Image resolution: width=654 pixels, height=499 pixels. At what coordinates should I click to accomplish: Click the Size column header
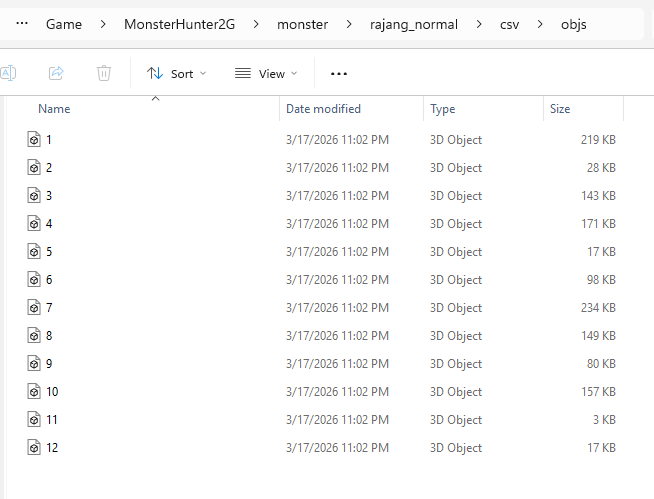(x=560, y=109)
